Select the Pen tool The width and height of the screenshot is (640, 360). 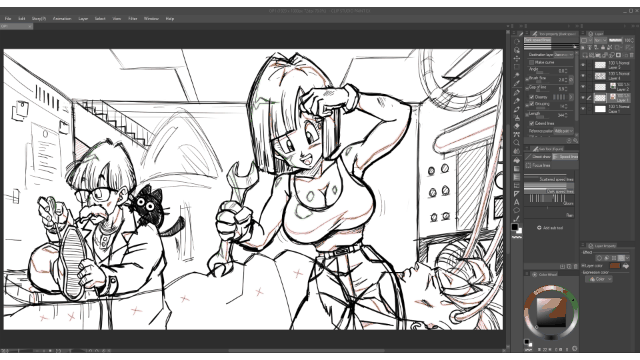pyautogui.click(x=516, y=92)
